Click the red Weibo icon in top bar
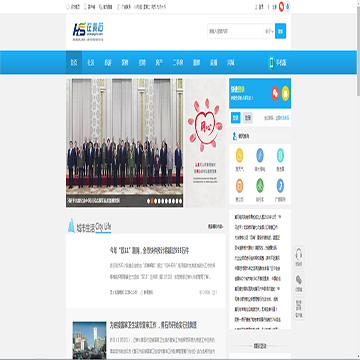Viewport: 360px width, 360px height. click(x=281, y=7)
